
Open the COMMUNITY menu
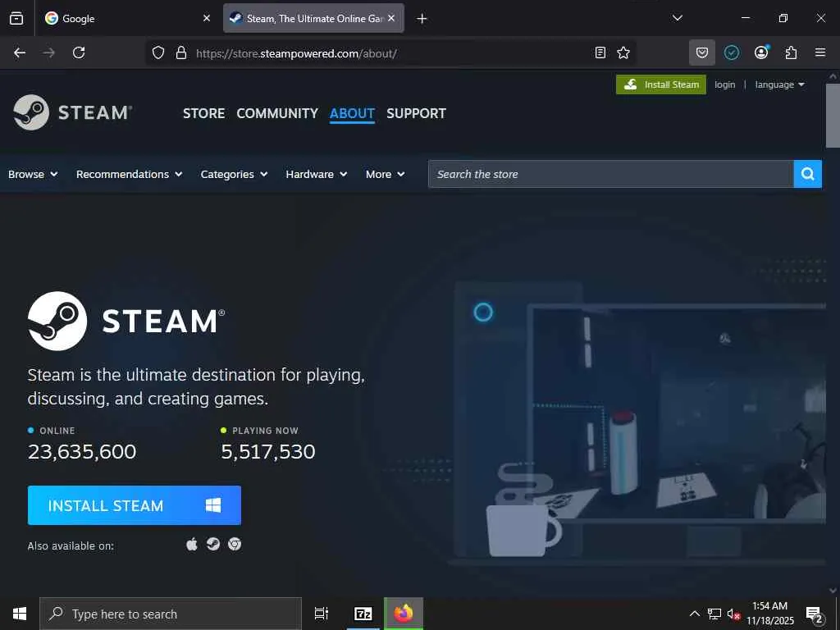(x=277, y=113)
